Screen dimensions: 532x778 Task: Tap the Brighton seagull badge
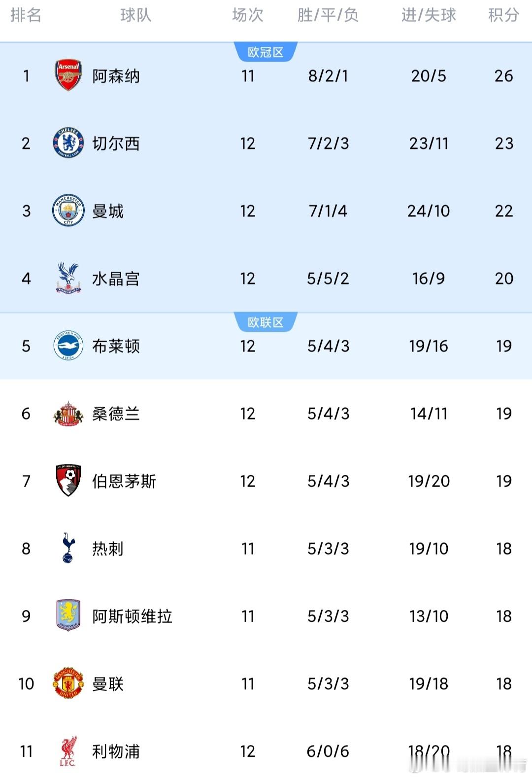coord(68,346)
